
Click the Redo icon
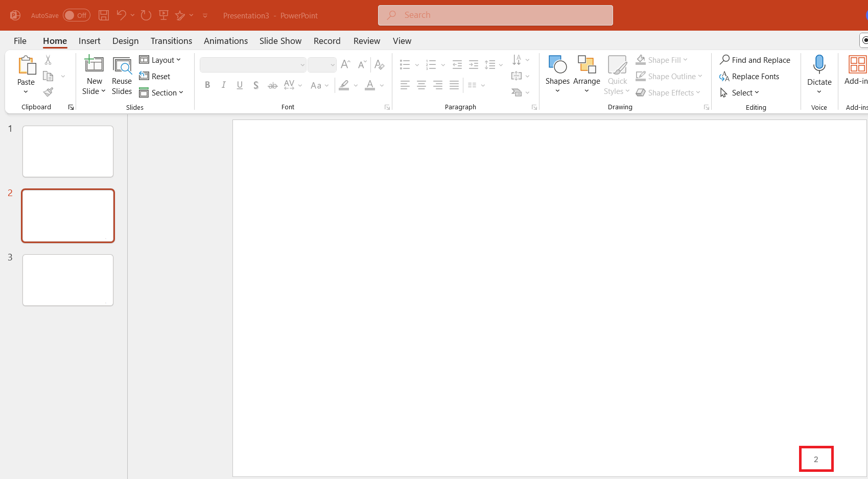[146, 15]
